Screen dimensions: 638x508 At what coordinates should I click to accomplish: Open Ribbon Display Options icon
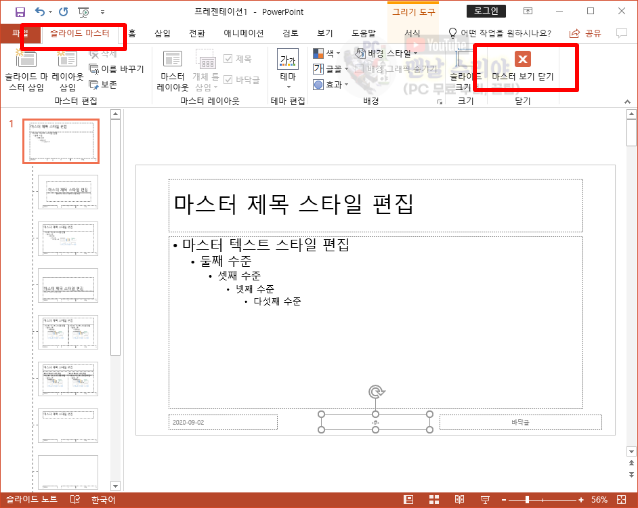(x=528, y=11)
